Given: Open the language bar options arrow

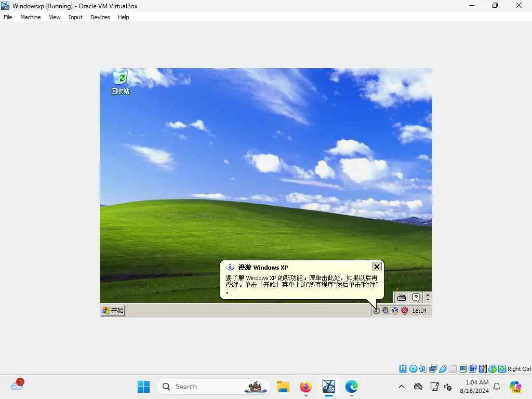Looking at the screenshot, I should click(x=428, y=298).
